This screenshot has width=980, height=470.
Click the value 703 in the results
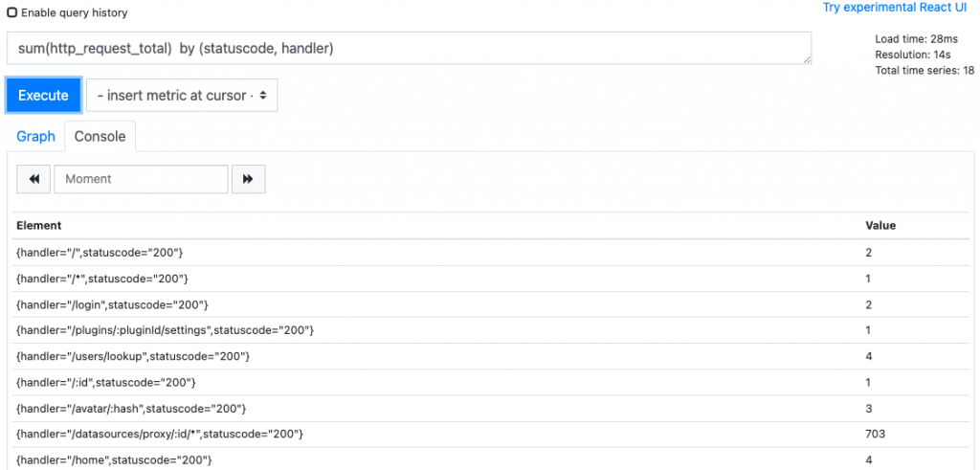tap(876, 433)
